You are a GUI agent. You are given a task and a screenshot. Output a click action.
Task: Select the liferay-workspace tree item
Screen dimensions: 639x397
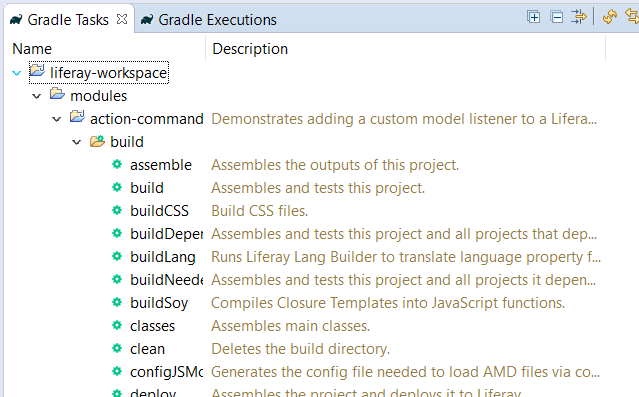point(108,73)
